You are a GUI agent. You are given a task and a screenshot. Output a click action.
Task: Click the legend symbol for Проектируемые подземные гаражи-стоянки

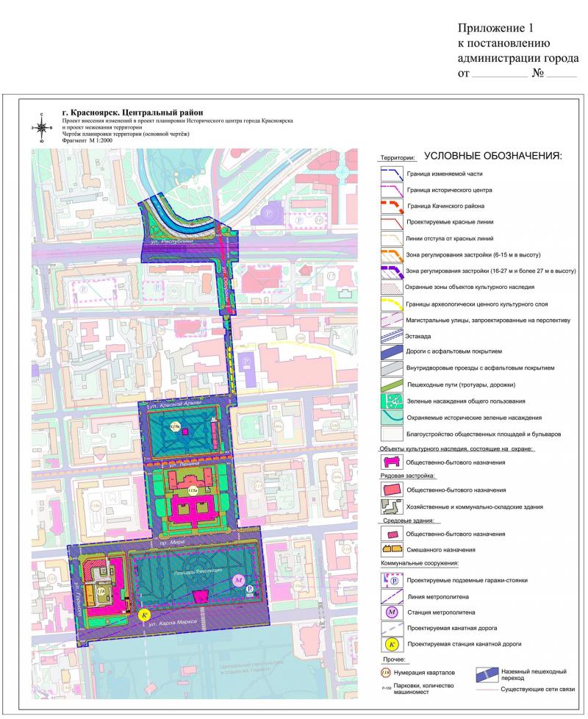392,580
